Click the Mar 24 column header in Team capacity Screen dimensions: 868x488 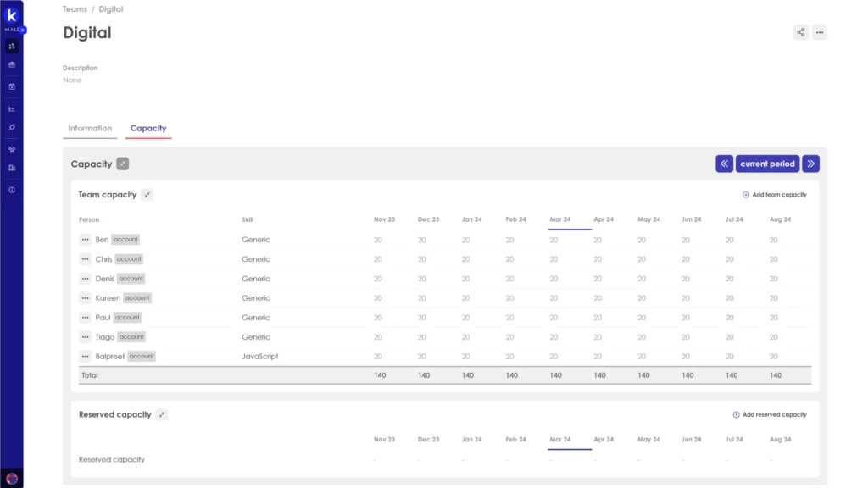point(559,219)
